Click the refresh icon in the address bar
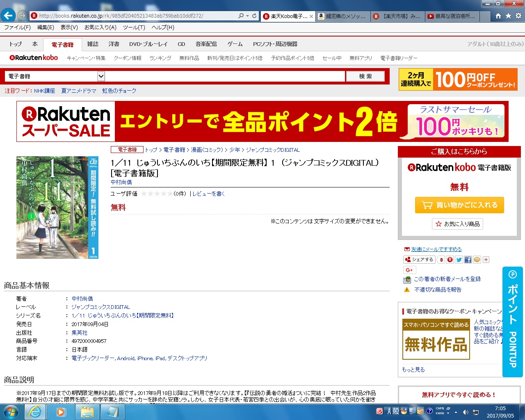This screenshot has width=525, height=420. click(254, 16)
